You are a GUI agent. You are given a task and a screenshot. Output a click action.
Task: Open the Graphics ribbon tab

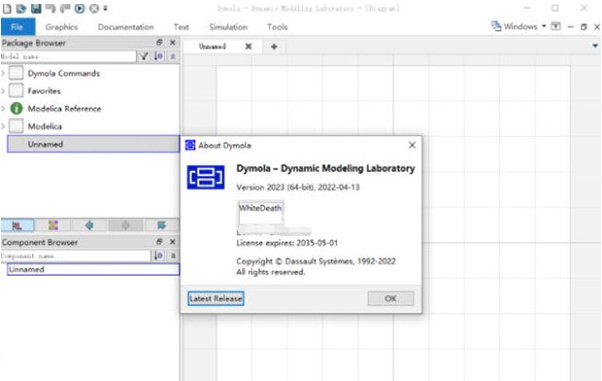tap(61, 27)
